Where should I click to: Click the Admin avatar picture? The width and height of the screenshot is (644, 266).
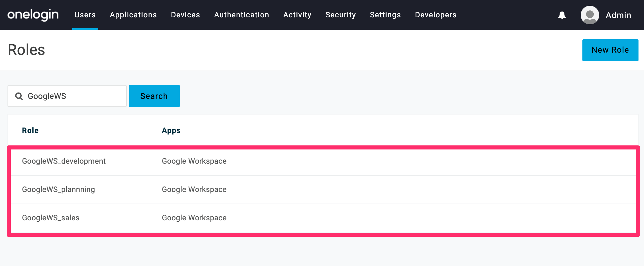point(590,15)
